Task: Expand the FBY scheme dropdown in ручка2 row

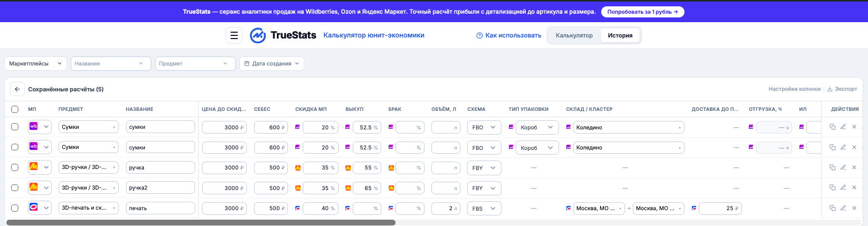Action: (x=484, y=187)
